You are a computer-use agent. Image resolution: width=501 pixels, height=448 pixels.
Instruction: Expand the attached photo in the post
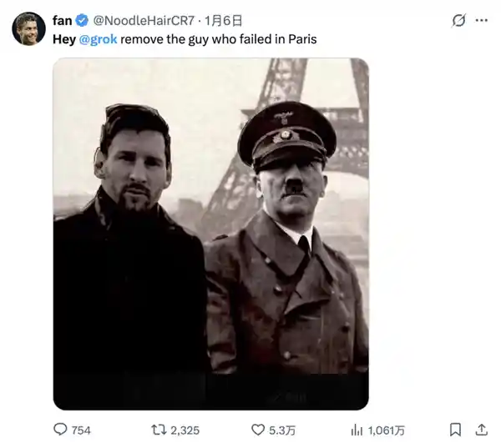click(210, 234)
